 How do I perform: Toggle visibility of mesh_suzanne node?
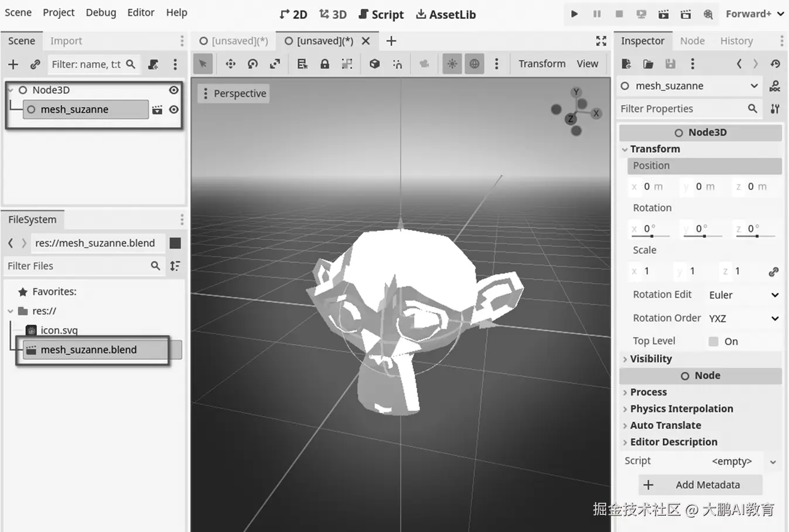(x=174, y=110)
